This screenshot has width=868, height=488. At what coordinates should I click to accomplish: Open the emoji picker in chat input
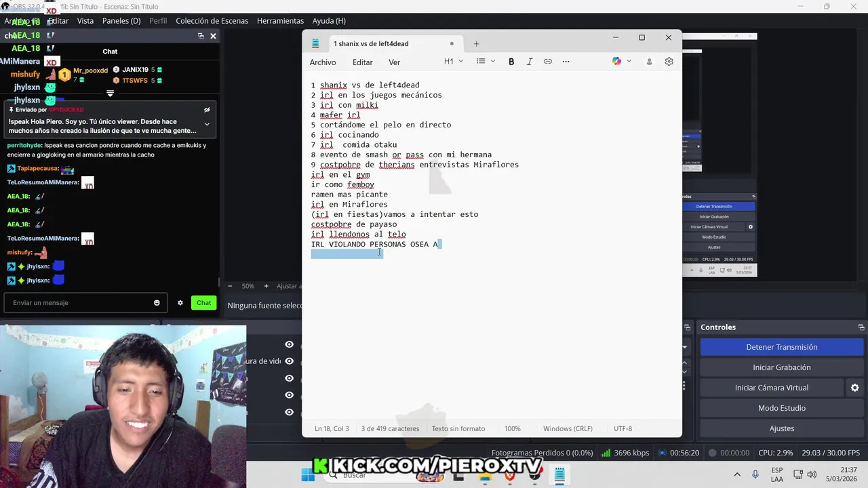click(x=157, y=303)
